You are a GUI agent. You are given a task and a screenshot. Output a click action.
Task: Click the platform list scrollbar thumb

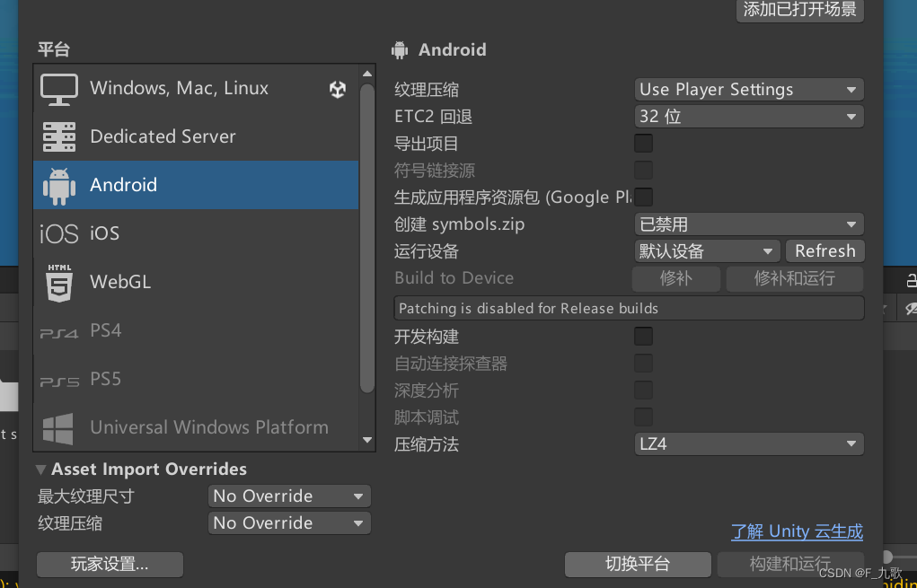pos(367,239)
